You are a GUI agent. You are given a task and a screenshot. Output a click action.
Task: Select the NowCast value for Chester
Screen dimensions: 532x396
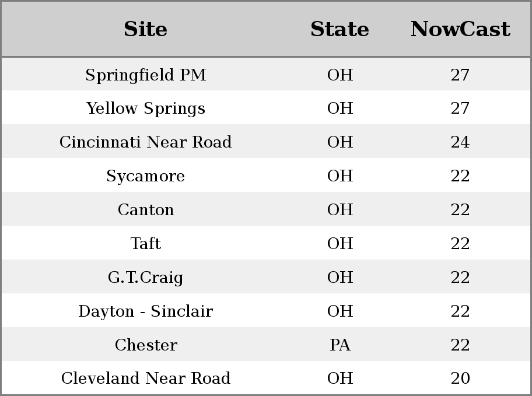click(460, 345)
